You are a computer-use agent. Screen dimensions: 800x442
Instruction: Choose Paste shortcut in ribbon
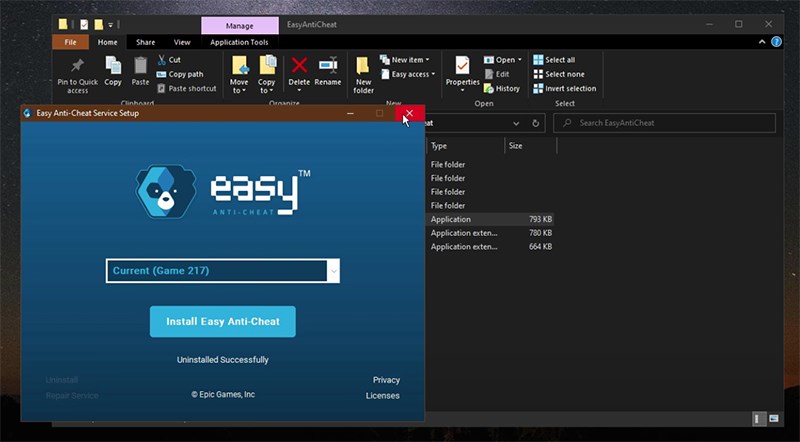[x=187, y=88]
